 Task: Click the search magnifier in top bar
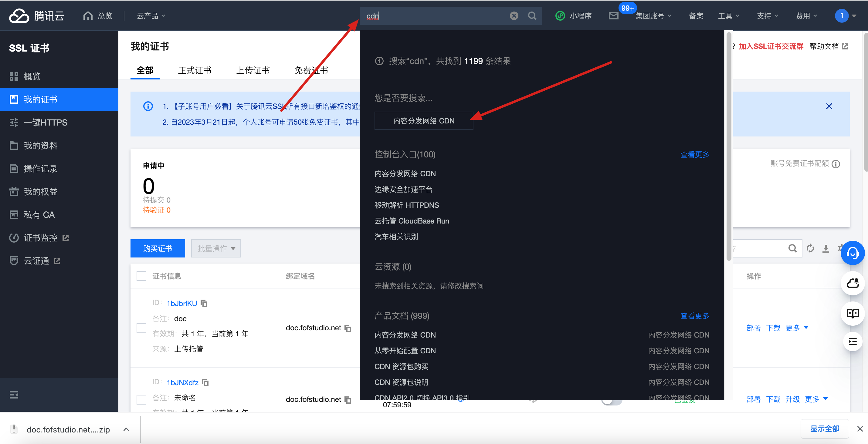532,15
